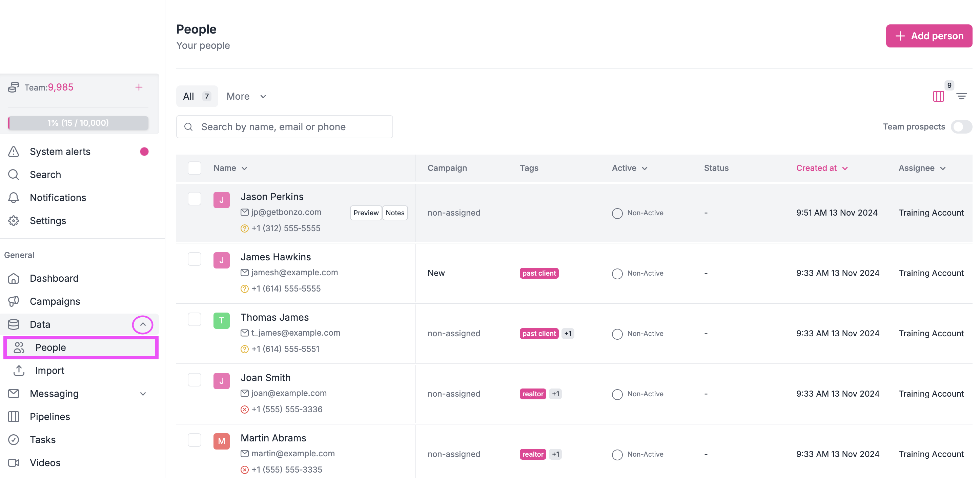
Task: Click Jason Perkins email envelope icon
Action: coord(245,212)
